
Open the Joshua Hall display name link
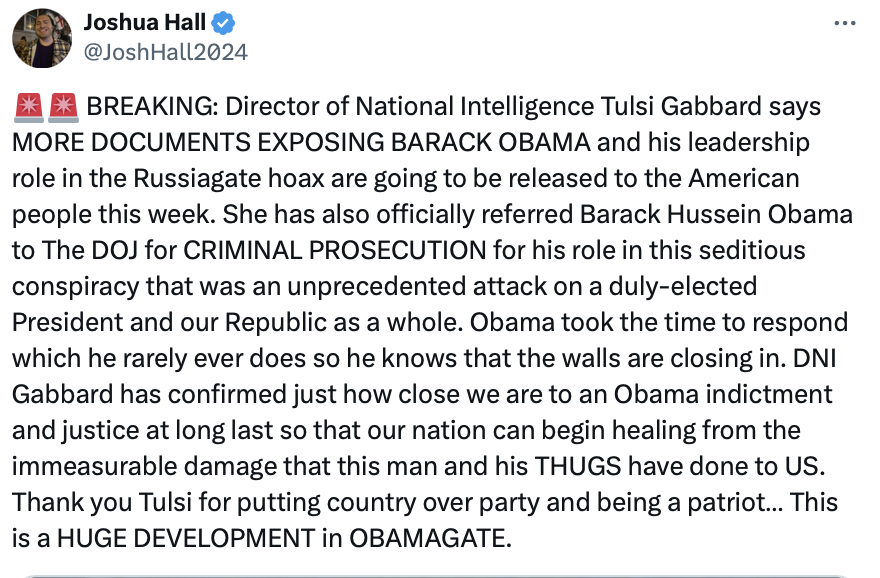point(146,22)
